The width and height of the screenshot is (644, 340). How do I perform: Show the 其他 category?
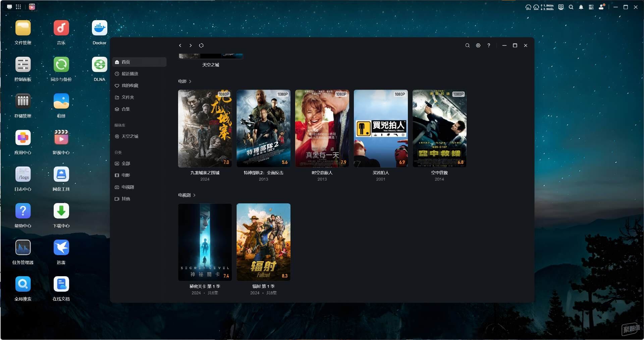coord(139,199)
